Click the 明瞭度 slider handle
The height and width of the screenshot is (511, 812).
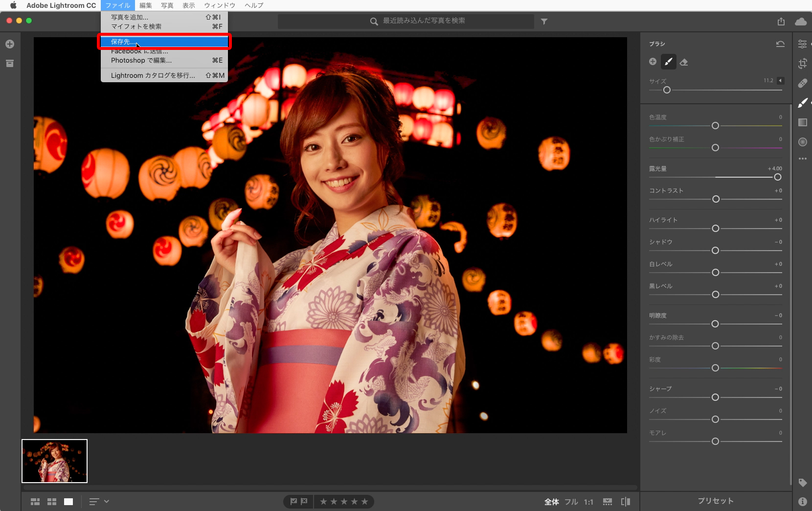pos(715,324)
